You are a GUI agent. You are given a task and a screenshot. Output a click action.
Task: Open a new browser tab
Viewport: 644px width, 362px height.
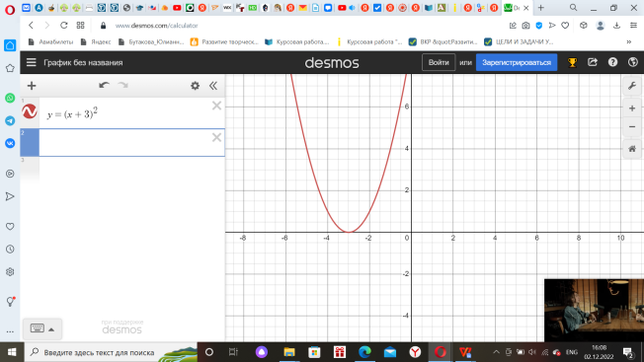[x=541, y=7]
